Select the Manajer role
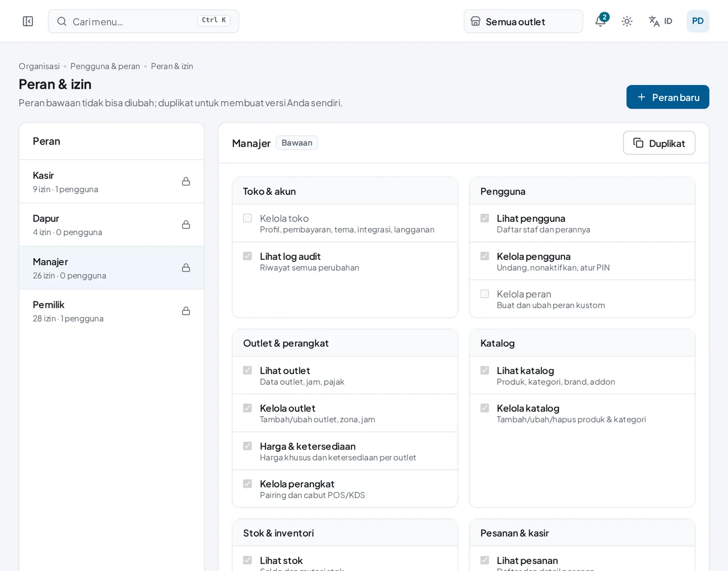Image resolution: width=728 pixels, height=571 pixels. [111, 268]
